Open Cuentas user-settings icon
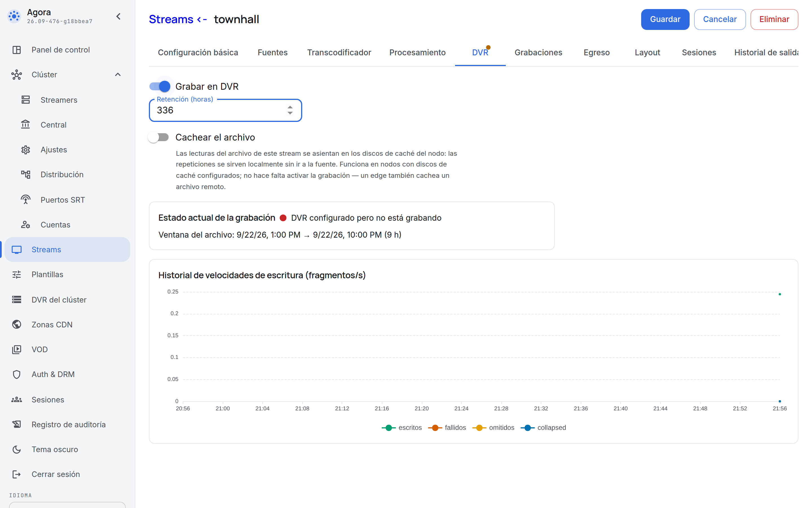Screen dimensions: 812x508 pos(25,224)
